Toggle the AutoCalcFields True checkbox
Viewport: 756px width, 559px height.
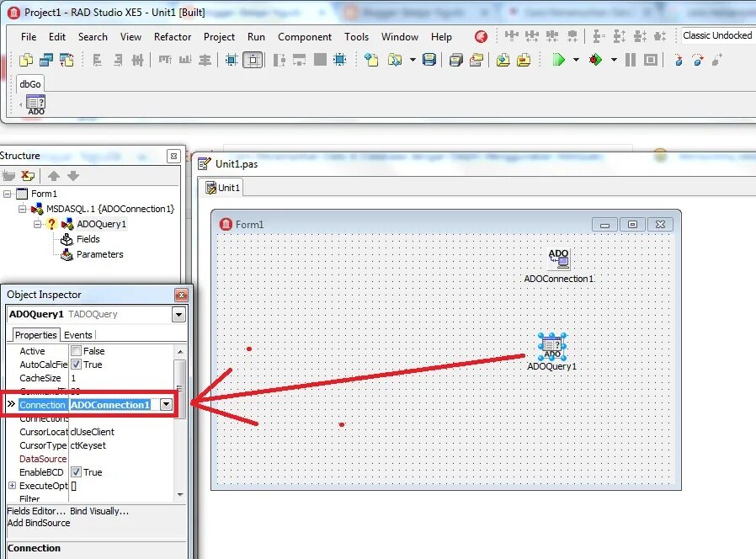click(x=76, y=365)
